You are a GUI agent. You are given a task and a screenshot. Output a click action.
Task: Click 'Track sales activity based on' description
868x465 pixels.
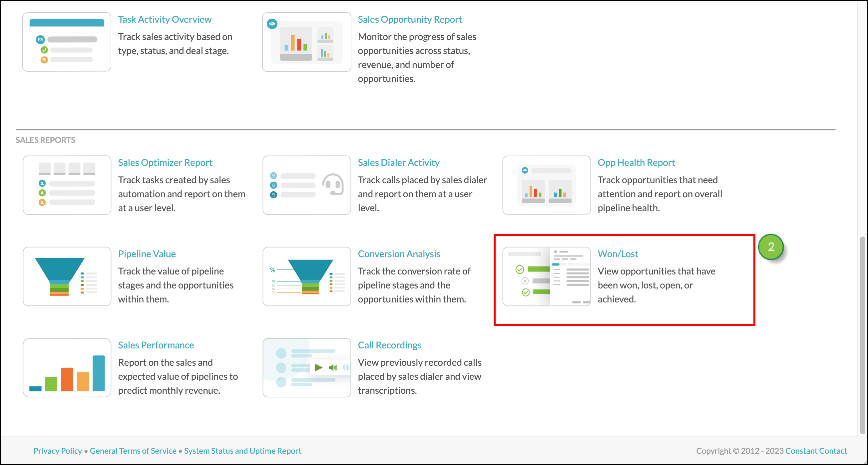[175, 37]
